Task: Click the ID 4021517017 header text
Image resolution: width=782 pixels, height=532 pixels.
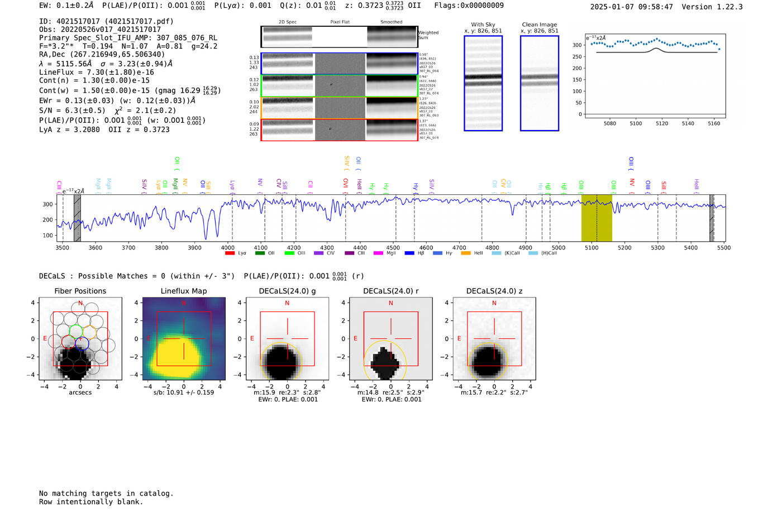Action: point(106,21)
